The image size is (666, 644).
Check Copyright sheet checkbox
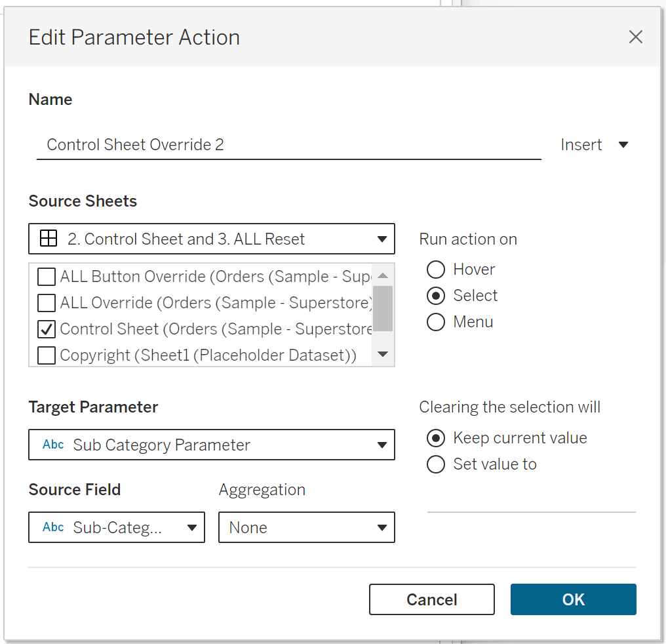pos(47,355)
